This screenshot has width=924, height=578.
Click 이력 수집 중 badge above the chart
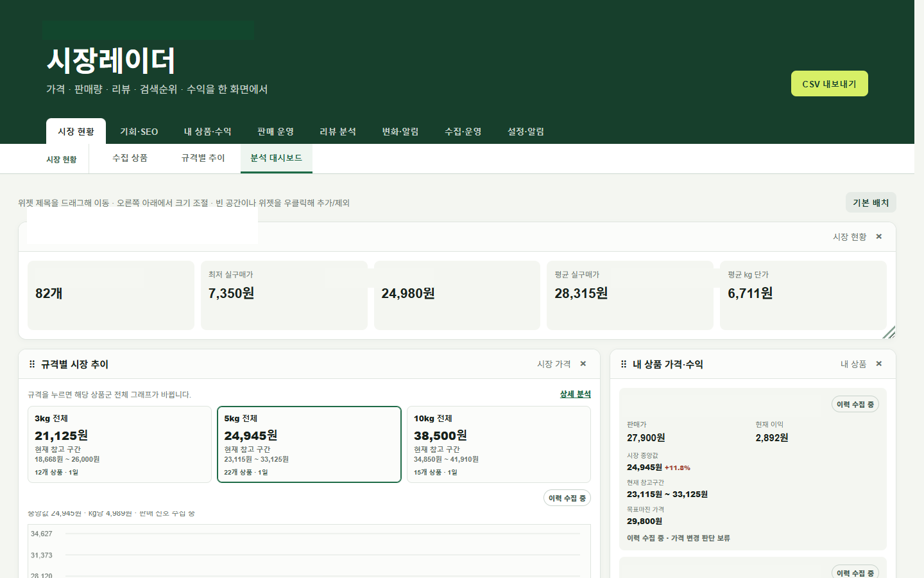(x=567, y=498)
